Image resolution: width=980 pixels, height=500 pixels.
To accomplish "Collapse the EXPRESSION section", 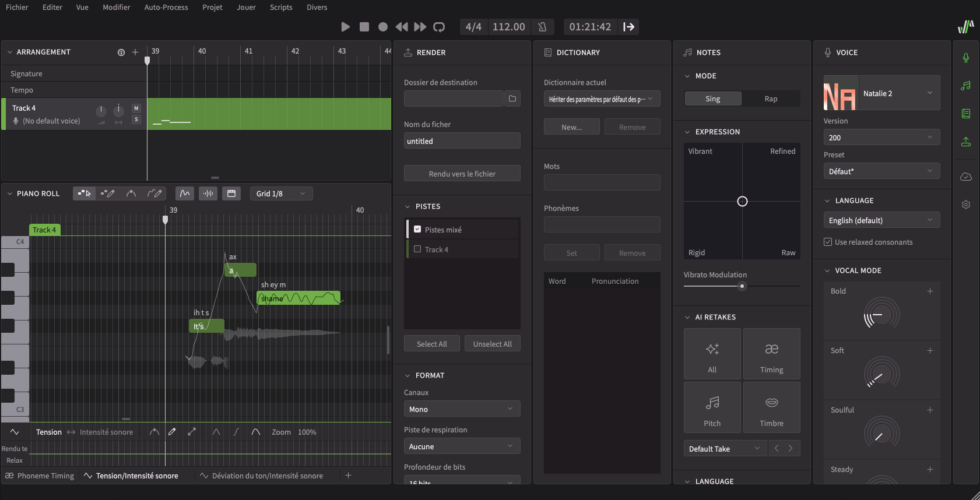I will click(687, 132).
